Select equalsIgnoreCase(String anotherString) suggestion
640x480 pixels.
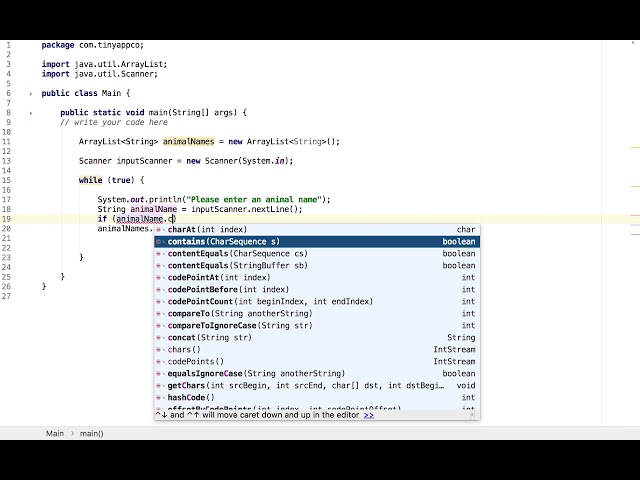point(317,373)
